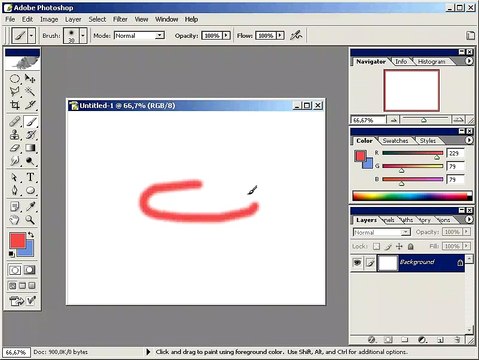Screen dimensions: 479x360
Task: Open the Opacity slider arrow in options bar
Action: [x=226, y=35]
